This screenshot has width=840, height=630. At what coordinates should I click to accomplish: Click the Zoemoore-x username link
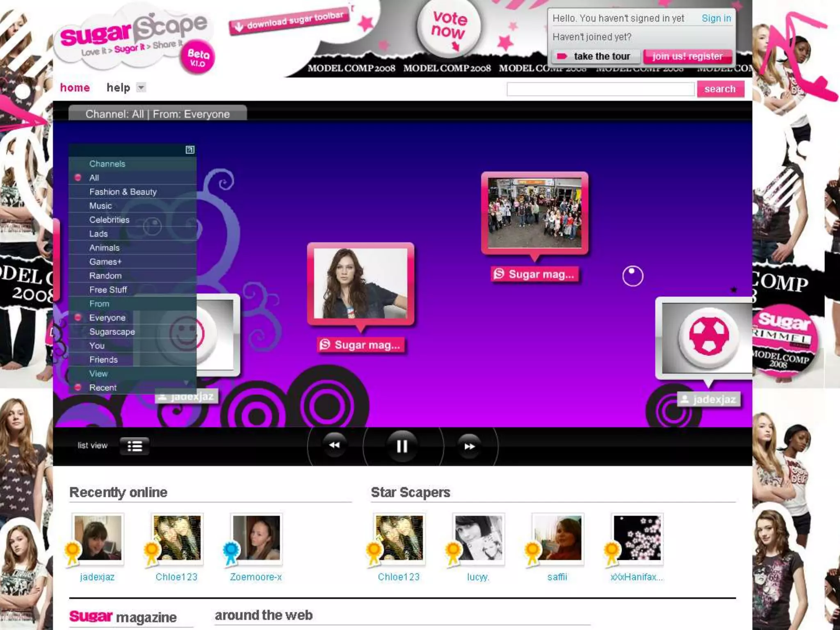(256, 577)
